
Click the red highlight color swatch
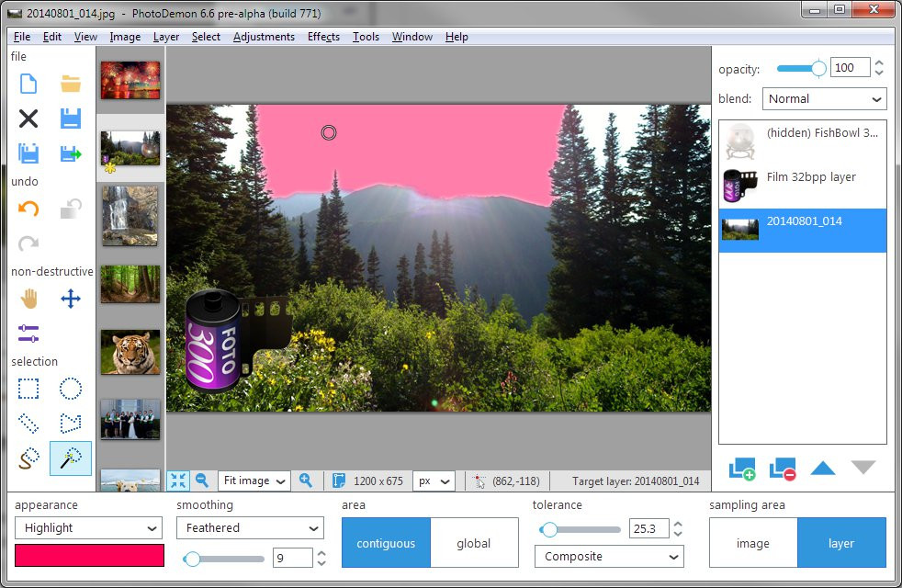(x=89, y=555)
